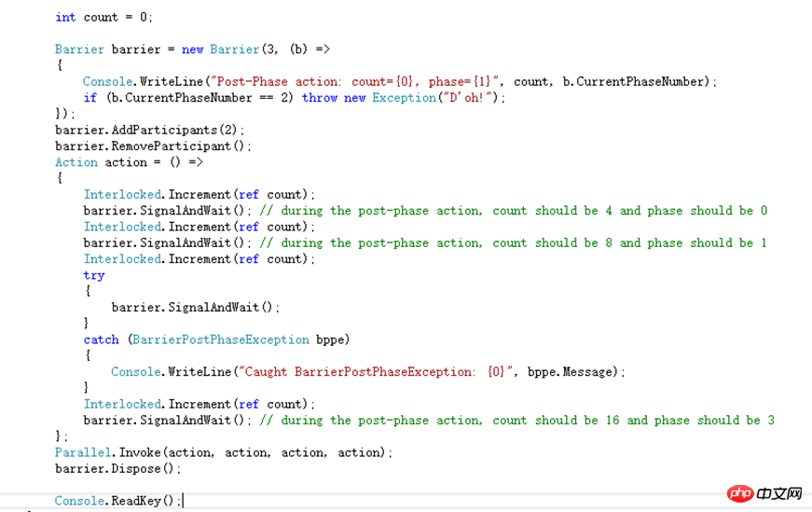Viewport: 812px width, 512px height.
Task: Click the comment ending "count should be 4 and phase should be 0"
Action: pos(513,211)
